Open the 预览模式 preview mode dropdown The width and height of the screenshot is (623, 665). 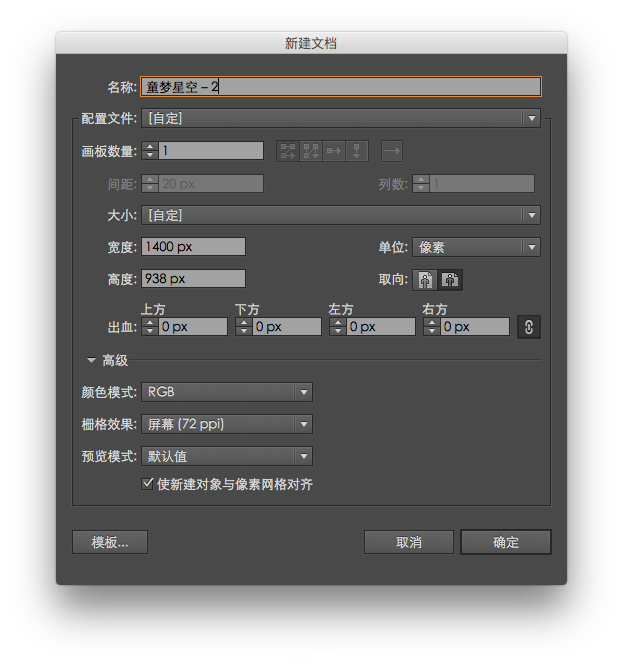(x=226, y=457)
